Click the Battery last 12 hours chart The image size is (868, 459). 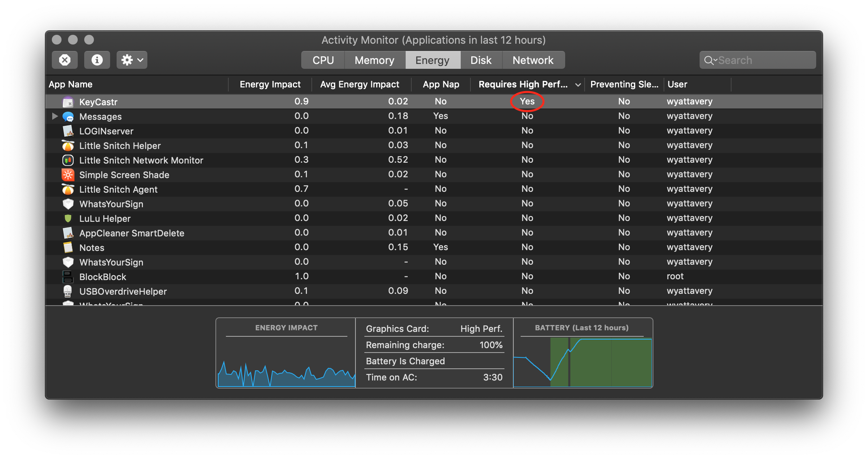click(x=583, y=362)
